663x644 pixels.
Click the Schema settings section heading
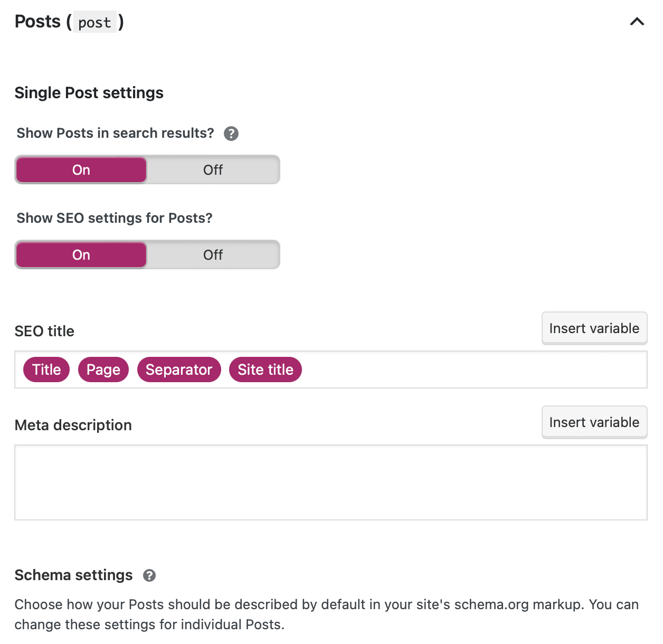(x=73, y=575)
